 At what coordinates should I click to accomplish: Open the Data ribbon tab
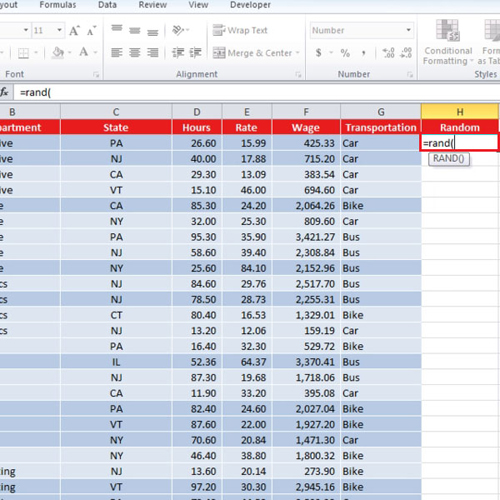[107, 5]
